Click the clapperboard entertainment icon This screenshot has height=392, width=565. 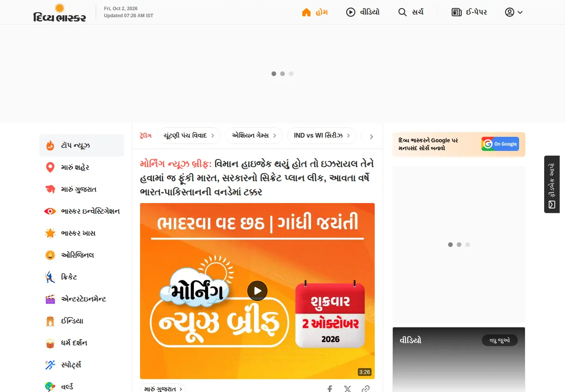coord(50,299)
